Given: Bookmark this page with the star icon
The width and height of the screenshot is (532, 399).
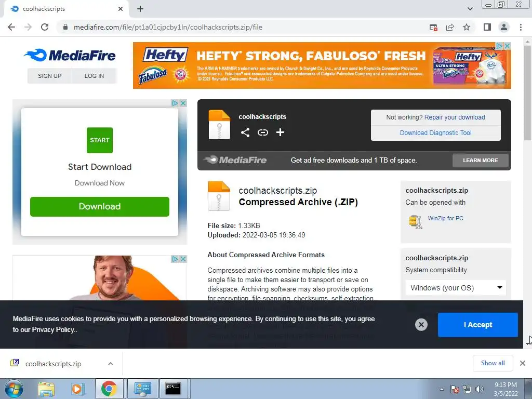Looking at the screenshot, I should [x=467, y=27].
